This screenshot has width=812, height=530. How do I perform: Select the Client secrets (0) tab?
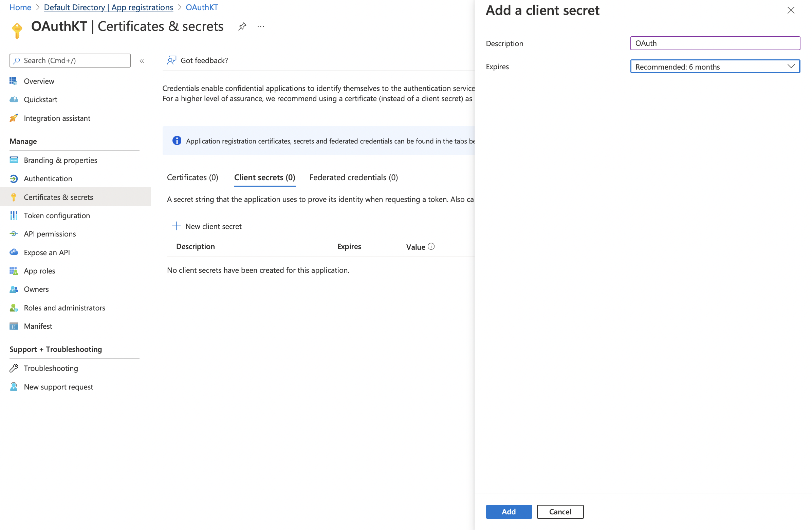[264, 177]
